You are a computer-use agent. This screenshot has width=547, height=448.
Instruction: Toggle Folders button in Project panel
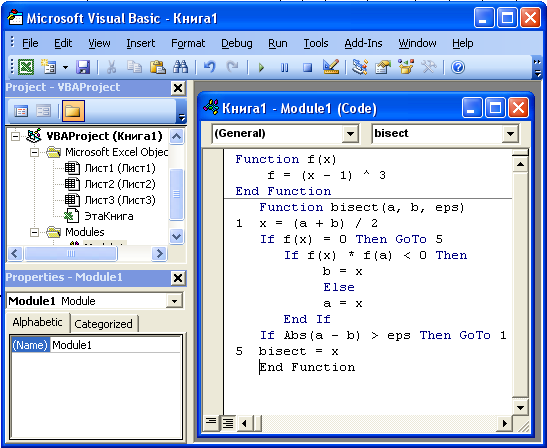coord(73,111)
